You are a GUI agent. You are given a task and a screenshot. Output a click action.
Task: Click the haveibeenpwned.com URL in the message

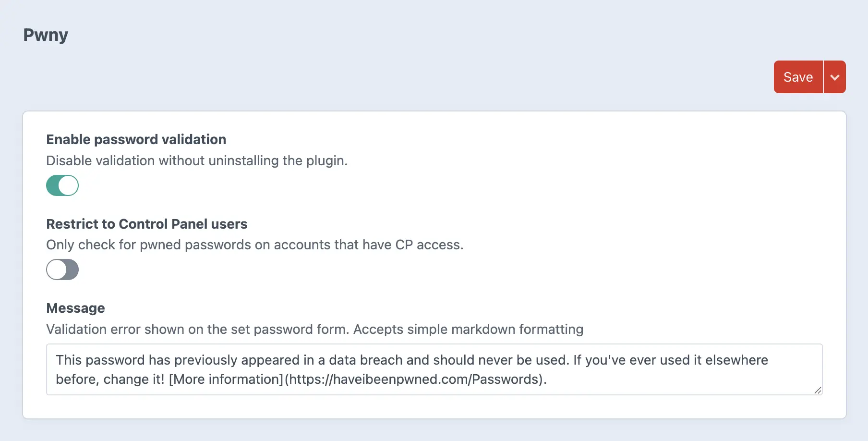click(415, 380)
